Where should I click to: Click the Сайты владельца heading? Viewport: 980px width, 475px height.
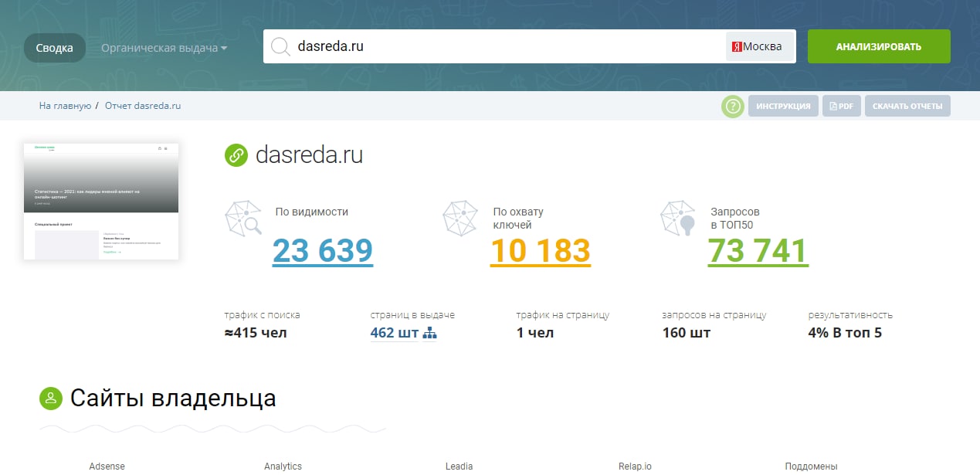(x=173, y=399)
